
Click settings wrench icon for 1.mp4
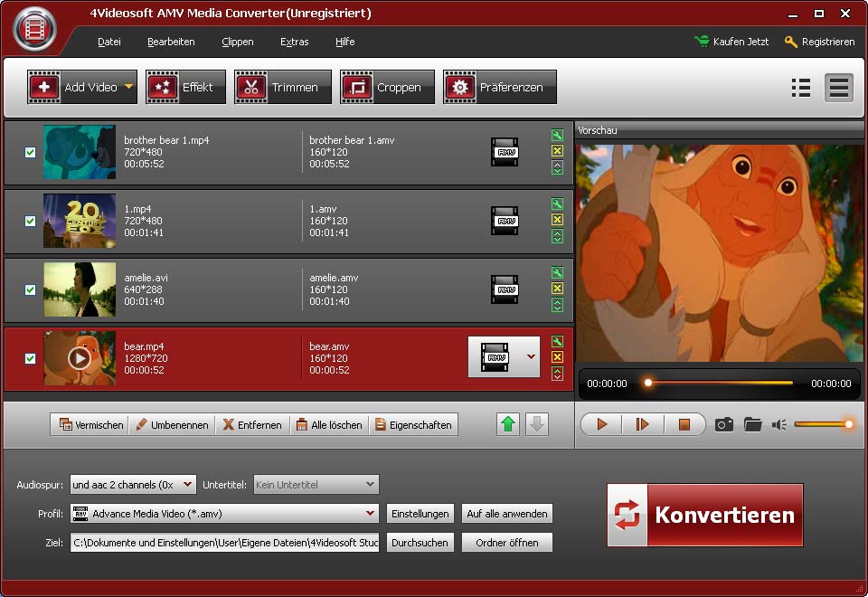tap(558, 204)
